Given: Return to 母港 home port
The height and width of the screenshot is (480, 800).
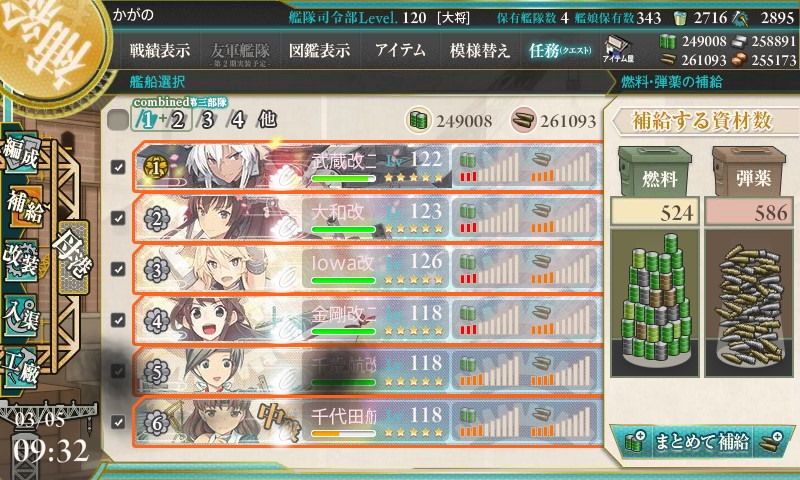Looking at the screenshot, I should click(73, 257).
